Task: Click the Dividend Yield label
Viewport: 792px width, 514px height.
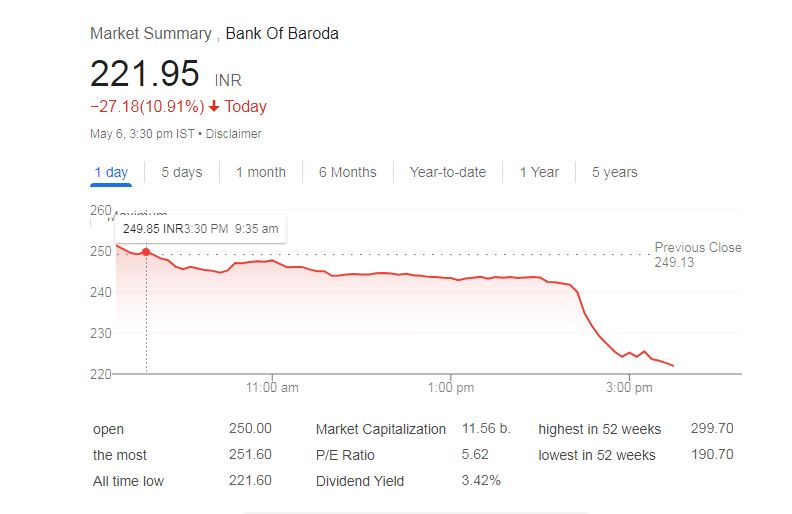Action: [360, 481]
